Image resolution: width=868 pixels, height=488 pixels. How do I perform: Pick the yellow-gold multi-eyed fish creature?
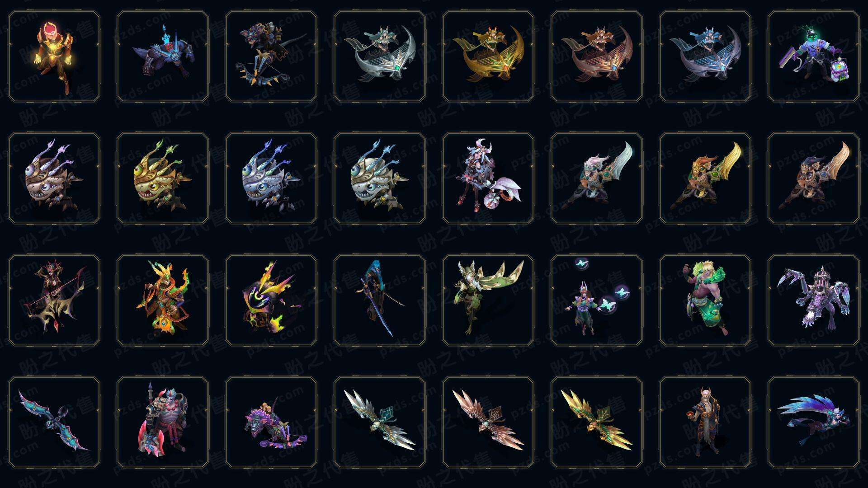tap(163, 178)
